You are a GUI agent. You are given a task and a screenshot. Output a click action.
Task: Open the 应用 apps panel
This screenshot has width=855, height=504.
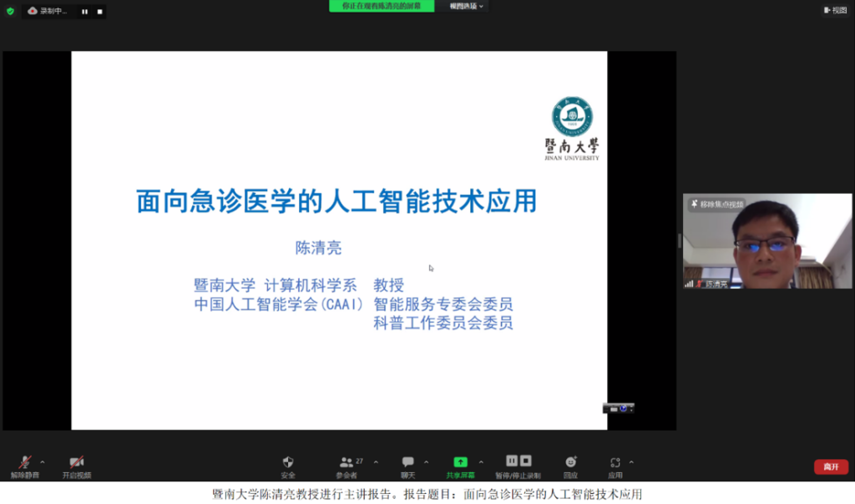pyautogui.click(x=615, y=467)
